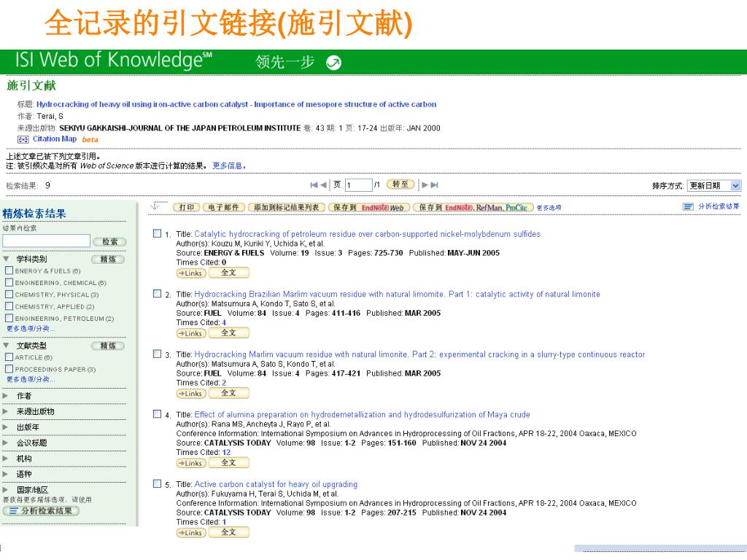Tick the CHEMISTRY, PHYSICAL checkbox

pyautogui.click(x=9, y=295)
